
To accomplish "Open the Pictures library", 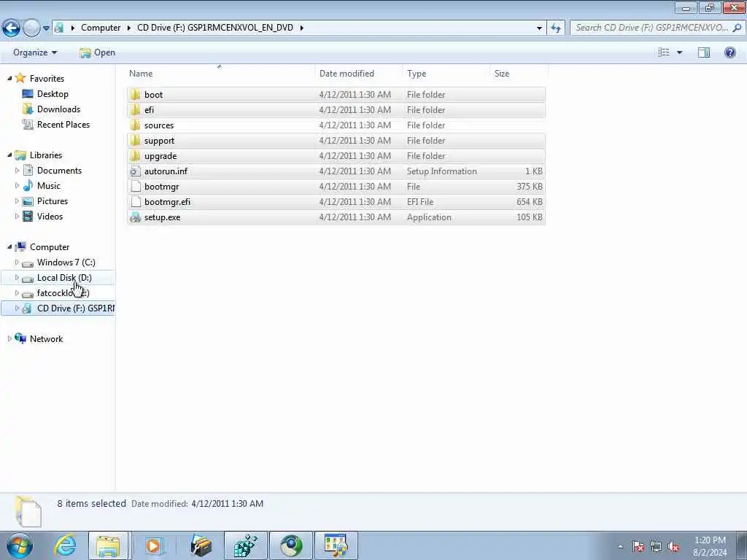I will point(53,201).
